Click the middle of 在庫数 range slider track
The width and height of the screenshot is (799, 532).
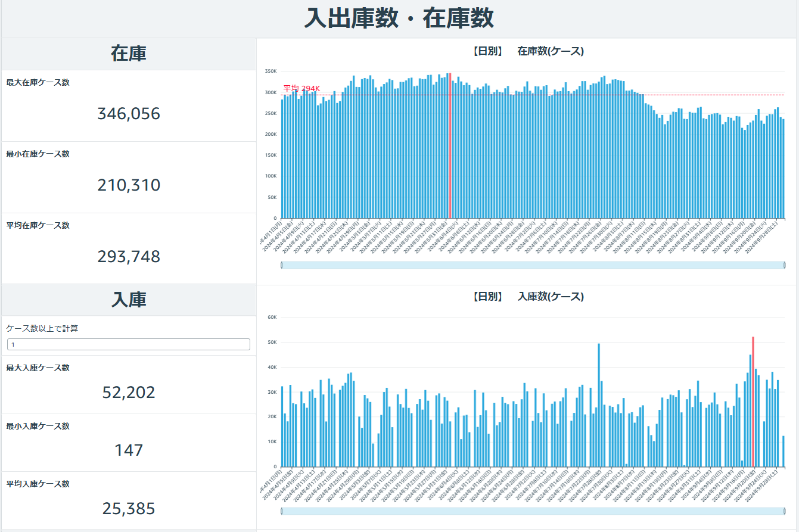(x=533, y=265)
